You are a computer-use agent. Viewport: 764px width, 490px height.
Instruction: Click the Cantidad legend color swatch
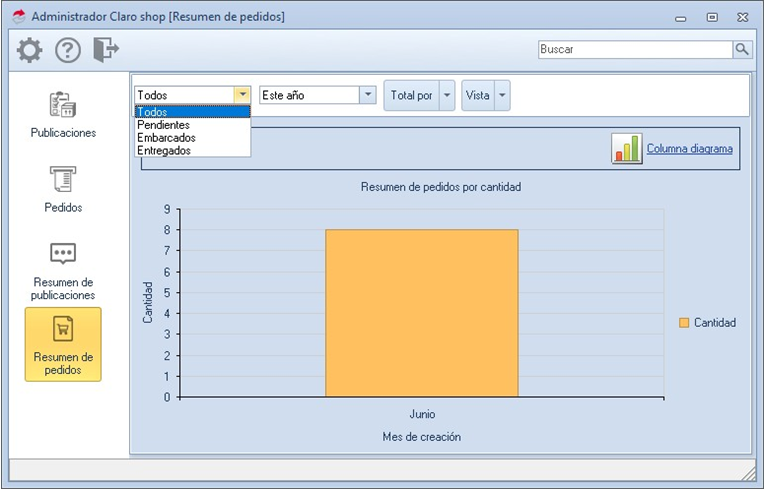(684, 322)
